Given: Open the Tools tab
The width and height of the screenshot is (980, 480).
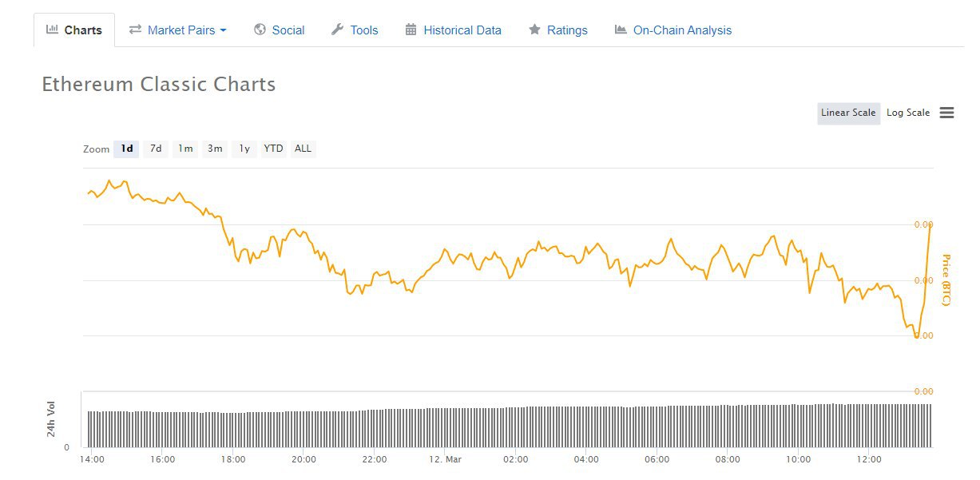Looking at the screenshot, I should click(355, 30).
